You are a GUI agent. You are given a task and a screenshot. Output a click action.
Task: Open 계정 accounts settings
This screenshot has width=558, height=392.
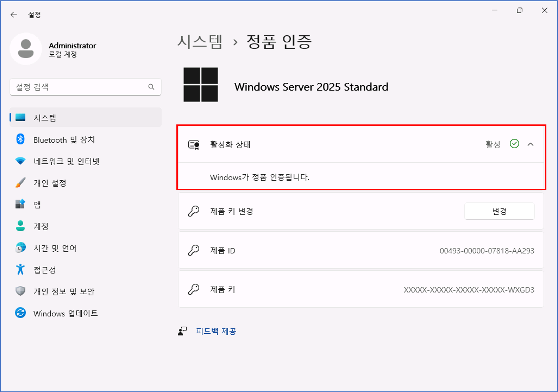pos(41,226)
